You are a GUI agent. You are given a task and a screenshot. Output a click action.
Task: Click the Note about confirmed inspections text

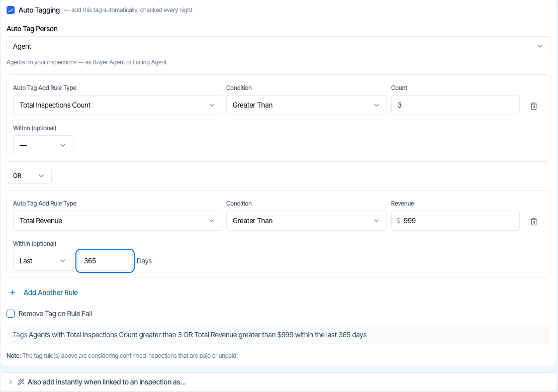pyautogui.click(x=122, y=356)
